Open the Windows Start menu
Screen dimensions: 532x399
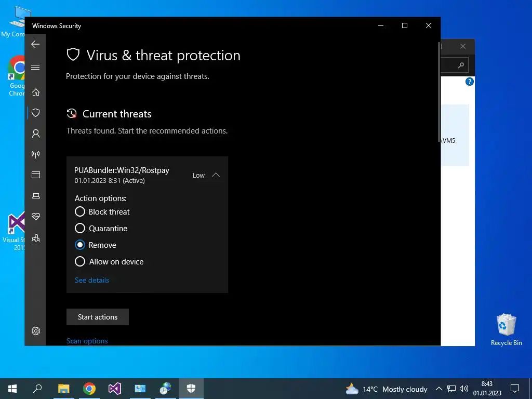[12, 389]
